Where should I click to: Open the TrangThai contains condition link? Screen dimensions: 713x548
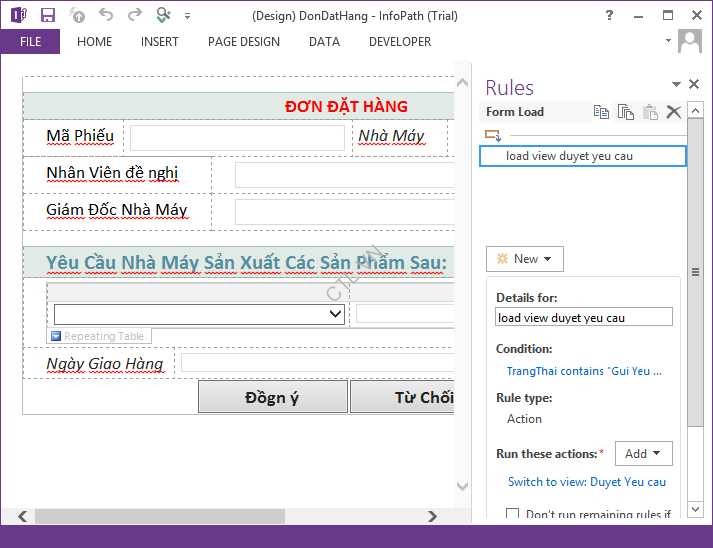coord(584,371)
